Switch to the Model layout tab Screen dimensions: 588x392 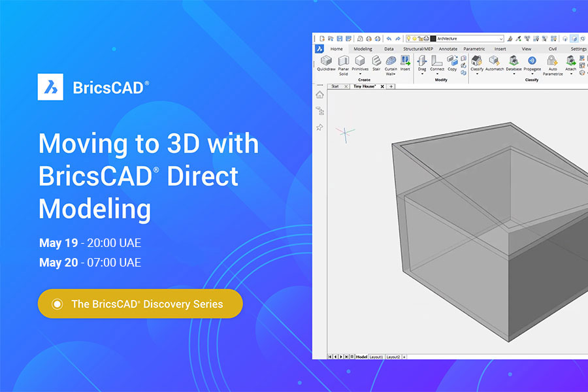point(361,357)
